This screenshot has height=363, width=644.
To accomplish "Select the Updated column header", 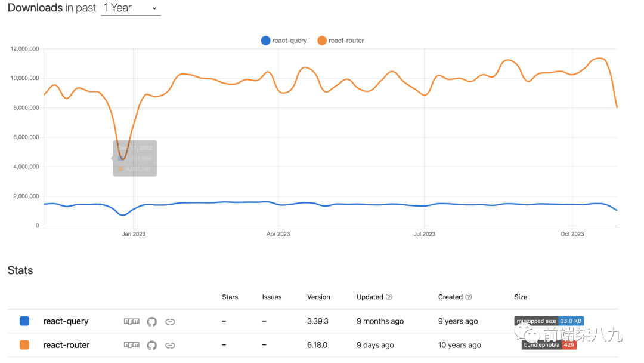I will click(370, 297).
